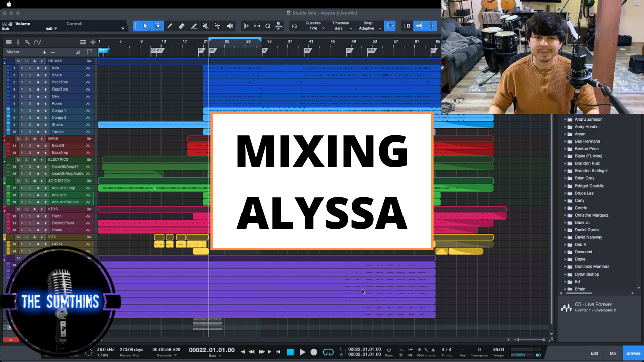Image resolution: width=644 pixels, height=362 pixels.
Task: Click the Autoscroll arrow icon
Action: [419, 26]
